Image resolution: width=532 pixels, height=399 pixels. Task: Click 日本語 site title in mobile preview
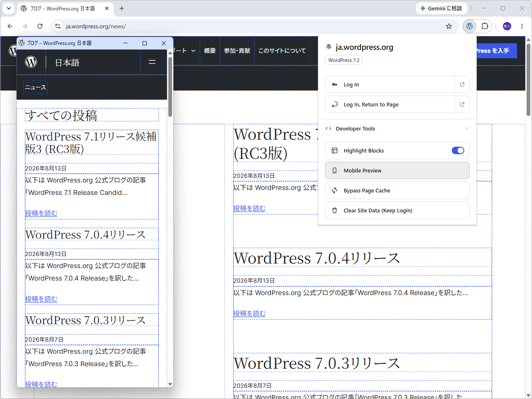pos(67,62)
